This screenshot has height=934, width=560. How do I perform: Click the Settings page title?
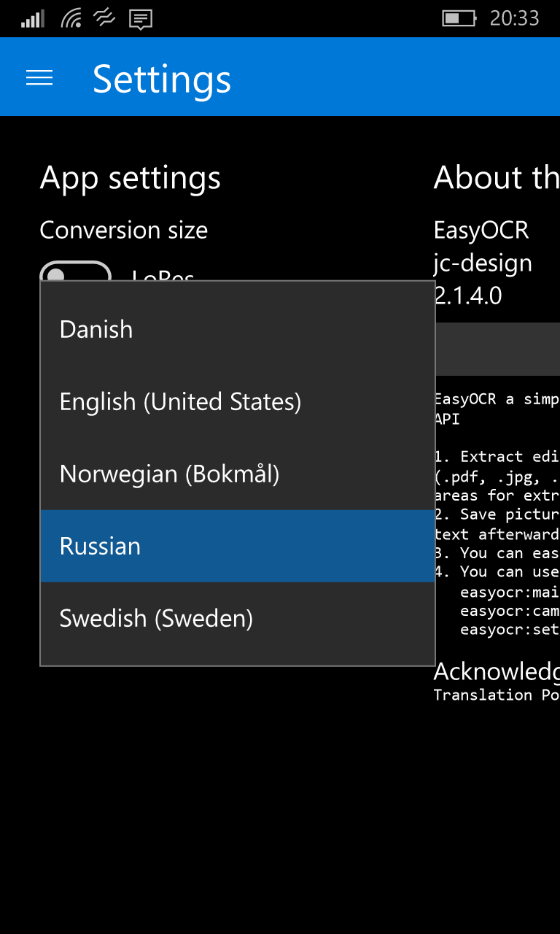(162, 79)
